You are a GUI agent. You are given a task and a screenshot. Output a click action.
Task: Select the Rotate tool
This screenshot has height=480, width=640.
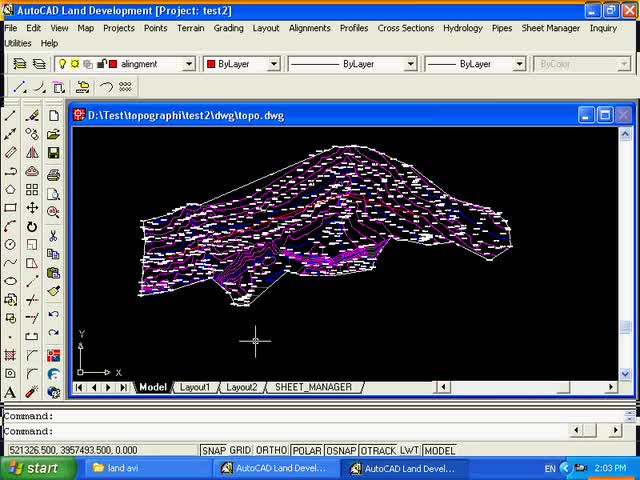[32, 226]
